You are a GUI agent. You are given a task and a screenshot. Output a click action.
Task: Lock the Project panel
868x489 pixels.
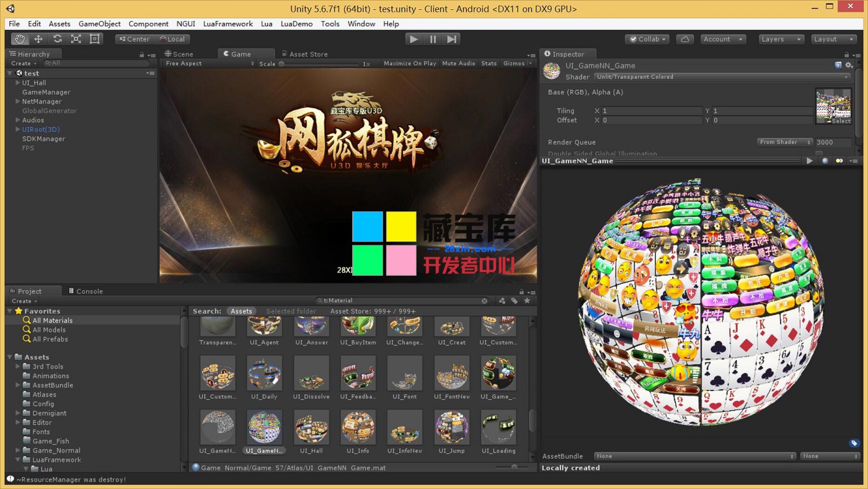click(522, 291)
